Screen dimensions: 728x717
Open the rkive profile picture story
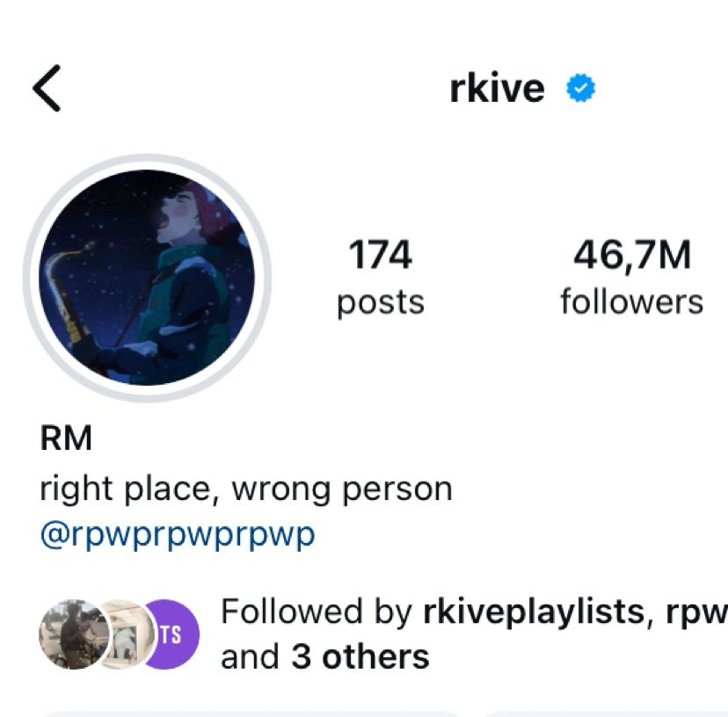pyautogui.click(x=147, y=278)
